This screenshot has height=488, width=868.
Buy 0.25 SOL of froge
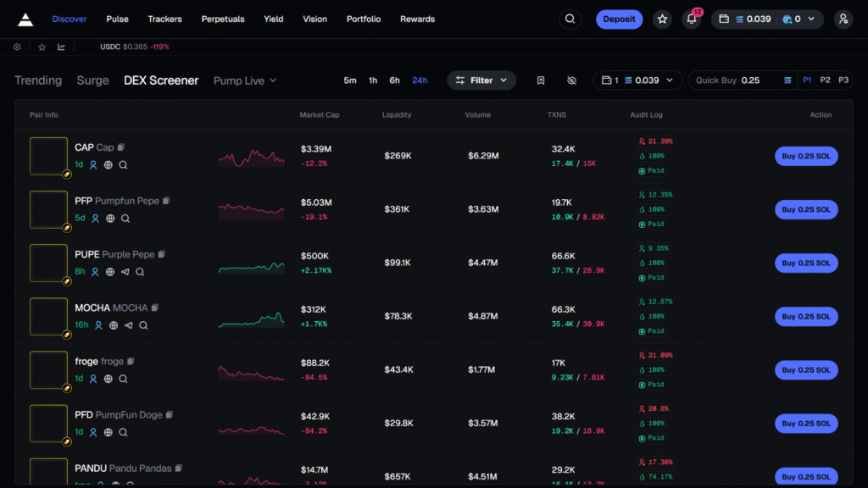tap(805, 370)
